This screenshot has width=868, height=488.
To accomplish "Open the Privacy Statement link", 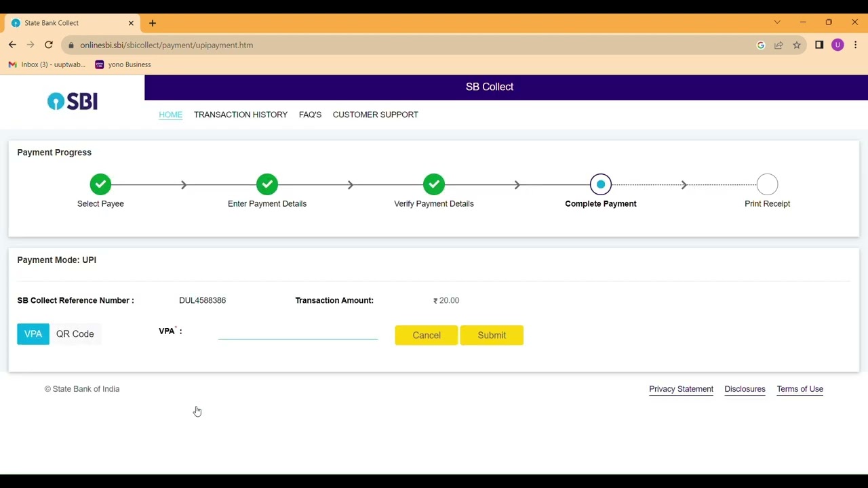I will pyautogui.click(x=681, y=389).
